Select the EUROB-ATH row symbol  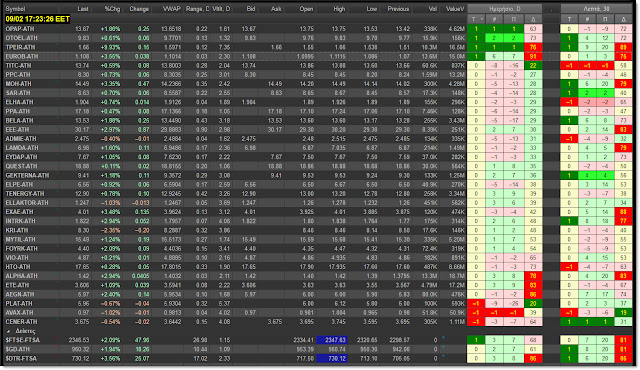click(22, 56)
